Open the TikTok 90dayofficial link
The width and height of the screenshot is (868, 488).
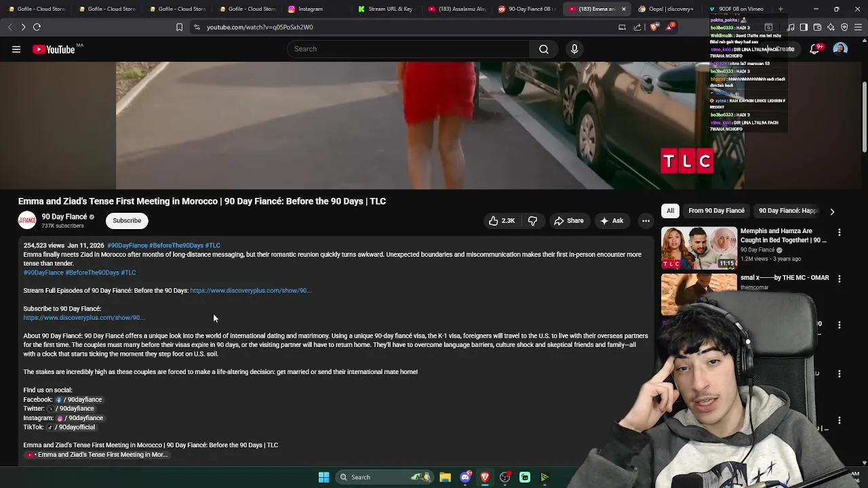pyautogui.click(x=71, y=428)
